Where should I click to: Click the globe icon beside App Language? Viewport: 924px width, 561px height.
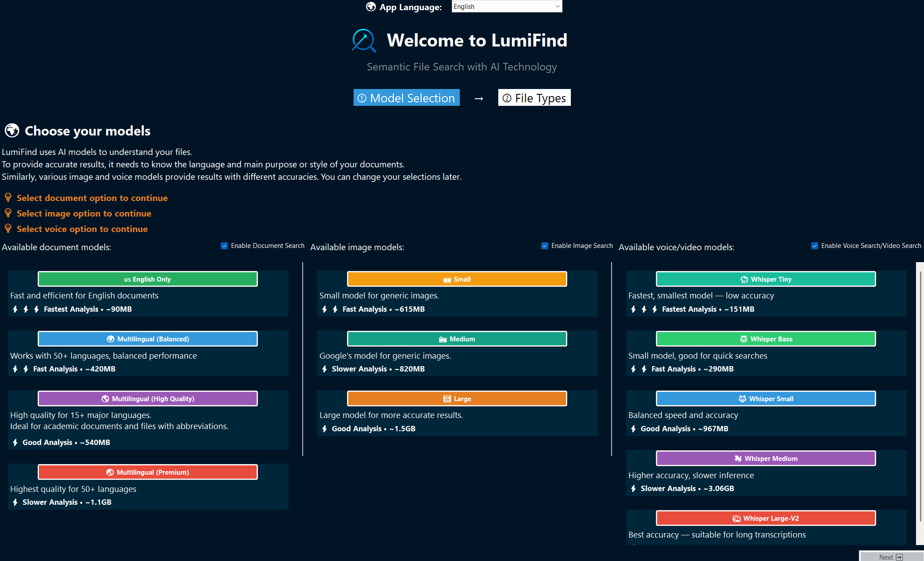tap(370, 7)
